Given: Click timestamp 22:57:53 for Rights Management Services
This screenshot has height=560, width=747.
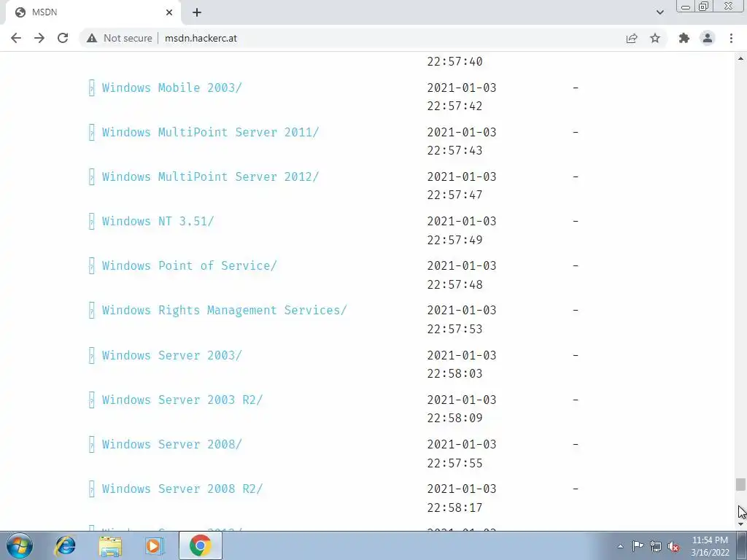Looking at the screenshot, I should click(454, 329).
